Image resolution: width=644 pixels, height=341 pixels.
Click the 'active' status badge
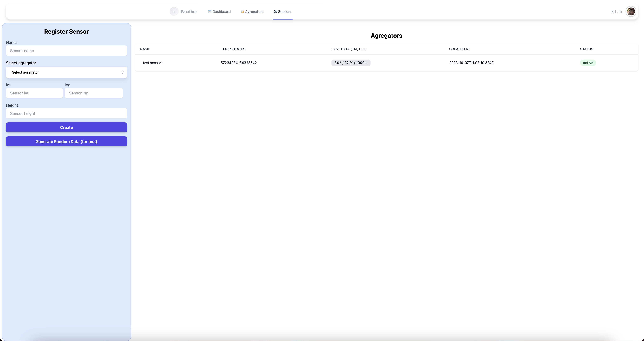pyautogui.click(x=588, y=63)
